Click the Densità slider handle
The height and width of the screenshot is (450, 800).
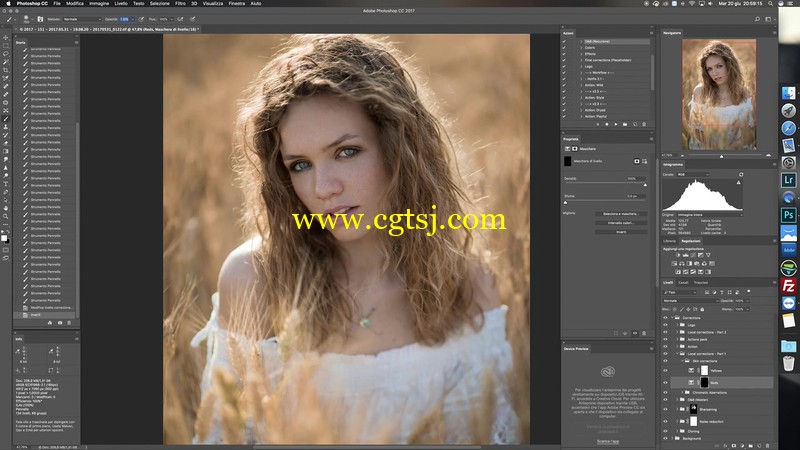coord(645,185)
